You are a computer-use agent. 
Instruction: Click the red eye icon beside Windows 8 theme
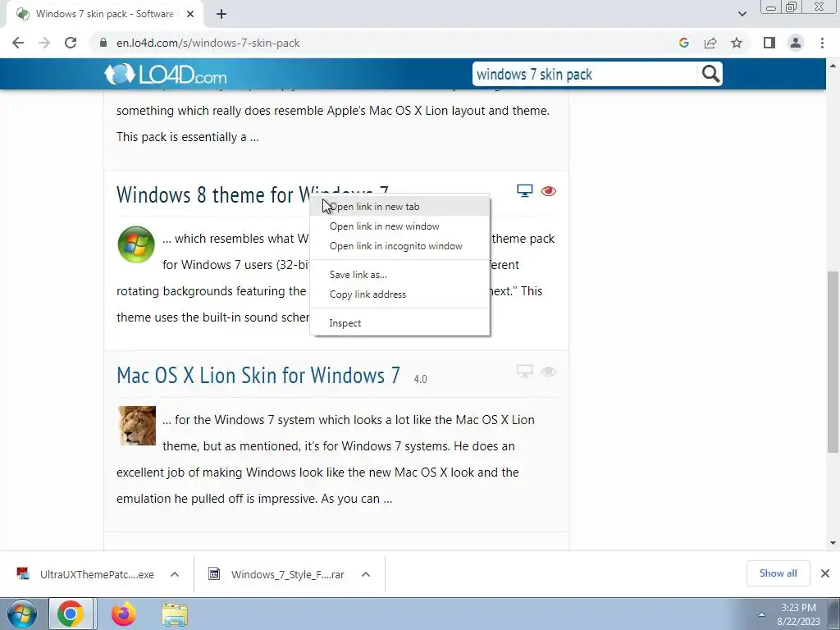pos(548,190)
